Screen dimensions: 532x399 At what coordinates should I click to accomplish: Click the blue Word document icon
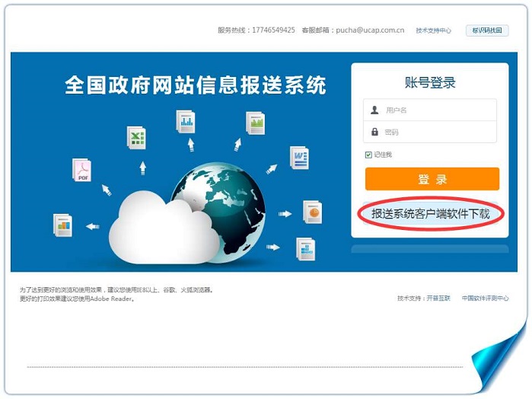pos(299,158)
